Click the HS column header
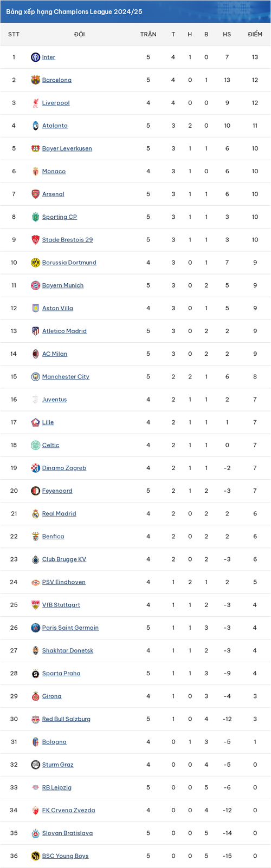The image size is (271, 868). [227, 34]
